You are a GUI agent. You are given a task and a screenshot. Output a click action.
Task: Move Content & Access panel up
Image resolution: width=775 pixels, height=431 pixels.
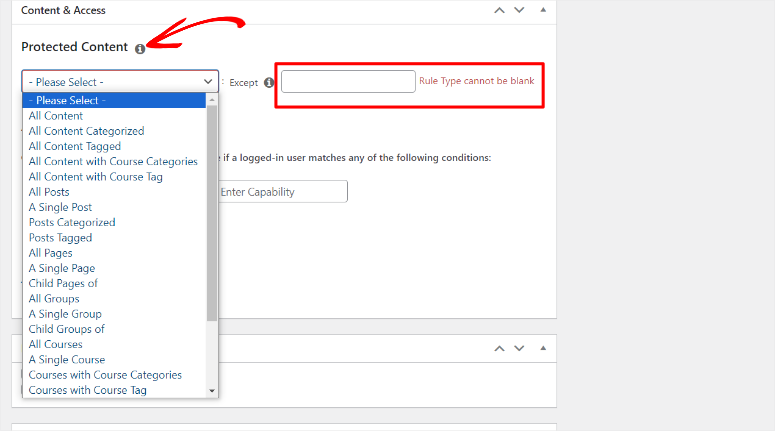pyautogui.click(x=498, y=10)
